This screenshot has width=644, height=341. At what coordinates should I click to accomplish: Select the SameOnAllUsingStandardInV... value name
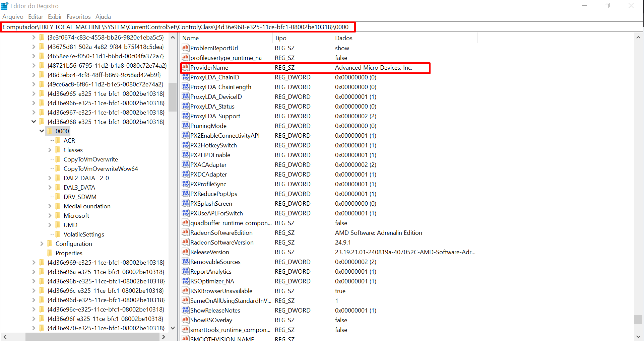coord(231,300)
